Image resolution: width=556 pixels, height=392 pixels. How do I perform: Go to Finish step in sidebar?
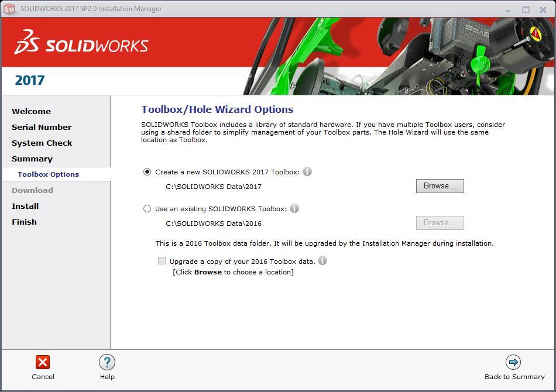pyautogui.click(x=24, y=222)
